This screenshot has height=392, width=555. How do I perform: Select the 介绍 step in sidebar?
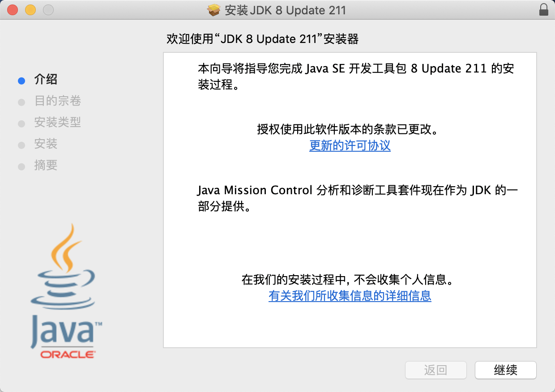point(46,80)
